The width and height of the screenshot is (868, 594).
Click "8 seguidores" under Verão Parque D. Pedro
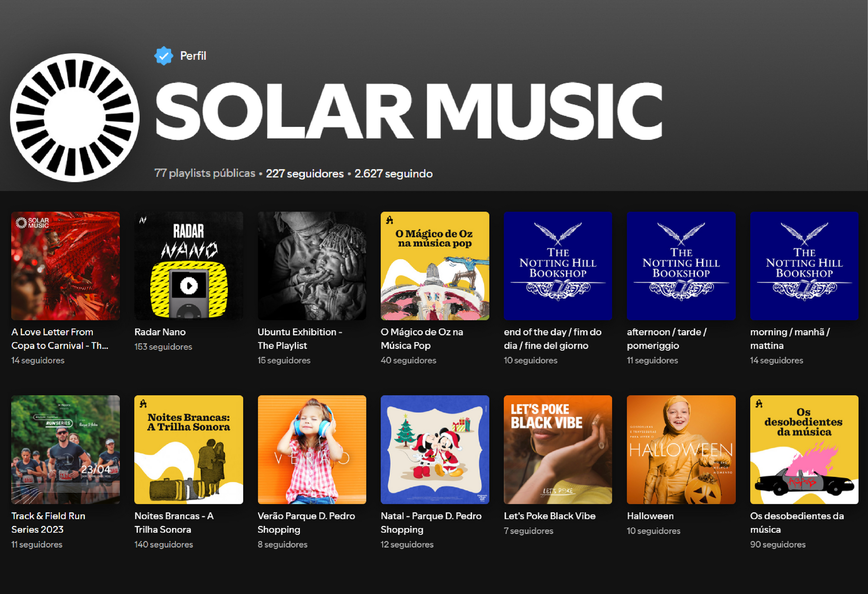click(283, 545)
